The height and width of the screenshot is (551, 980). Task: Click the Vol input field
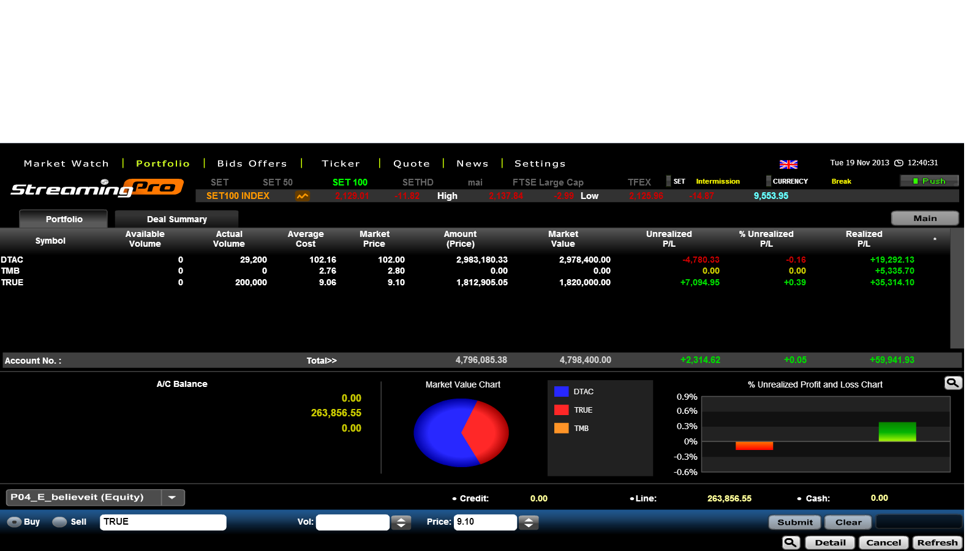point(353,522)
